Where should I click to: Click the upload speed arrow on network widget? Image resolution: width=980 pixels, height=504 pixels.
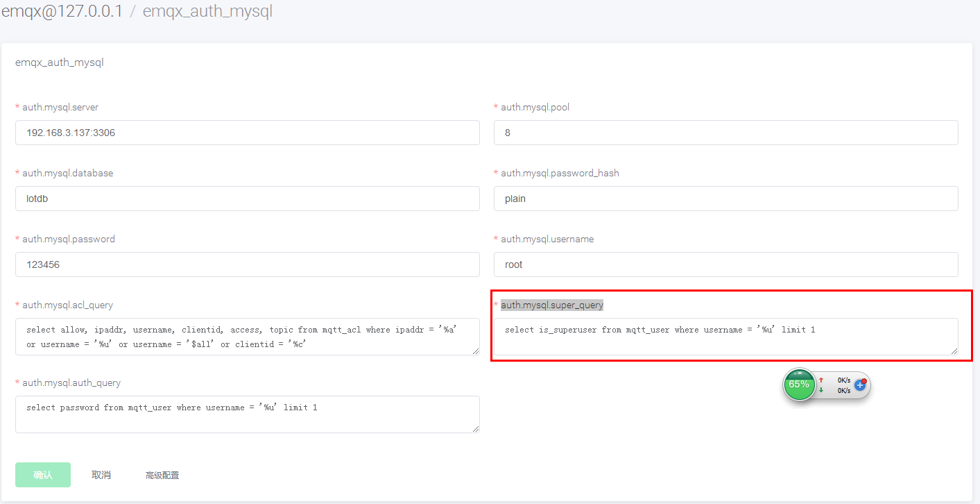coord(821,380)
